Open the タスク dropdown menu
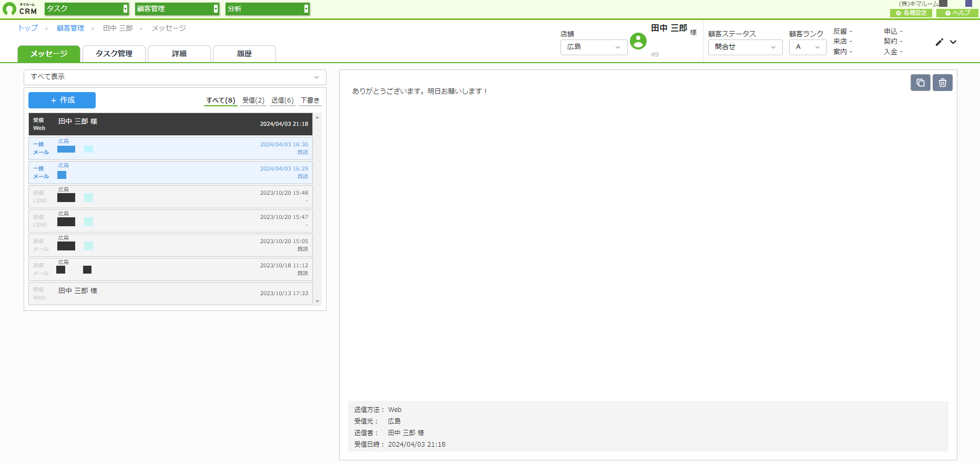980x463 pixels. [87, 9]
